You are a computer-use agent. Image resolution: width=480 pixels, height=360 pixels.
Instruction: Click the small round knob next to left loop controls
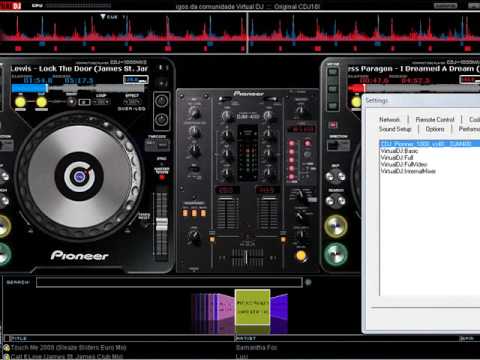pyautogui.click(x=71, y=102)
